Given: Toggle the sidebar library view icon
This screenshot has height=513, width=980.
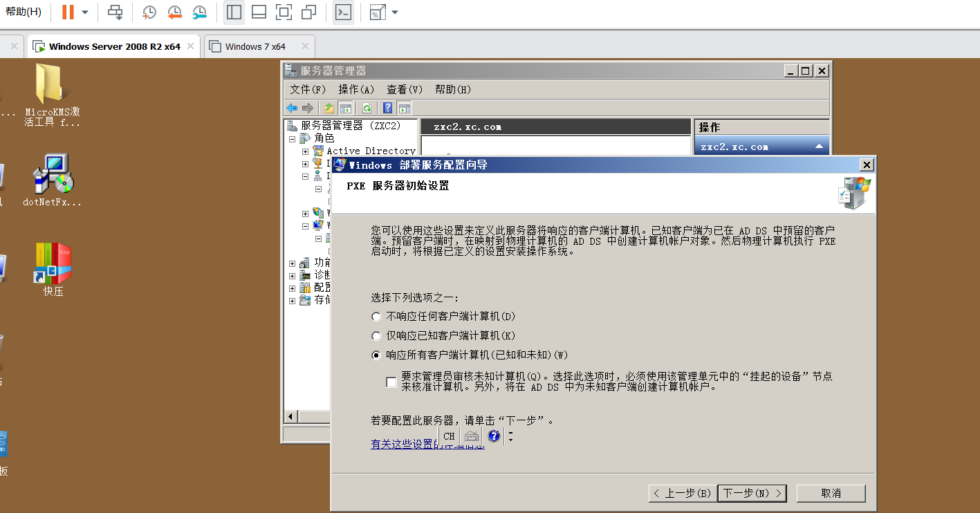Looking at the screenshot, I should coord(234,12).
